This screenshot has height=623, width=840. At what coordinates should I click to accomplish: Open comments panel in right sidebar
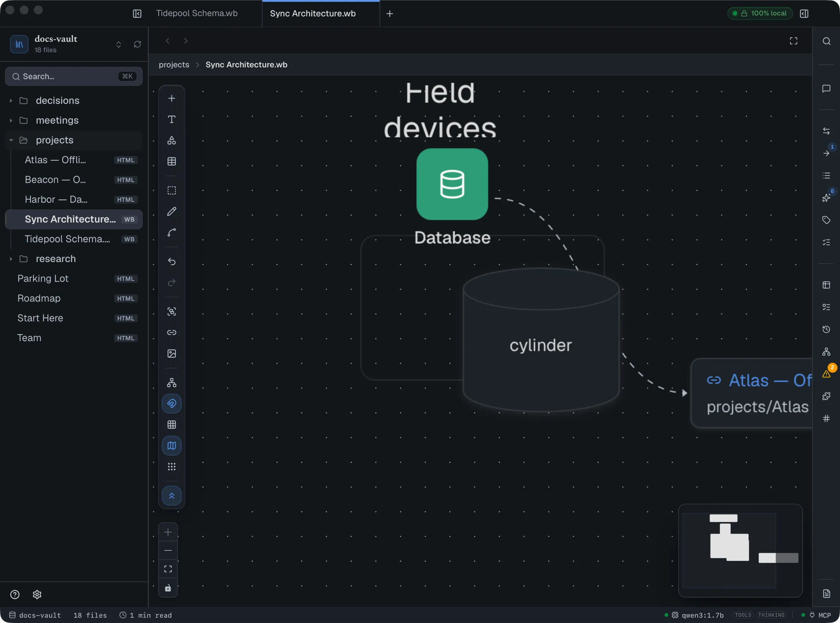[826, 89]
